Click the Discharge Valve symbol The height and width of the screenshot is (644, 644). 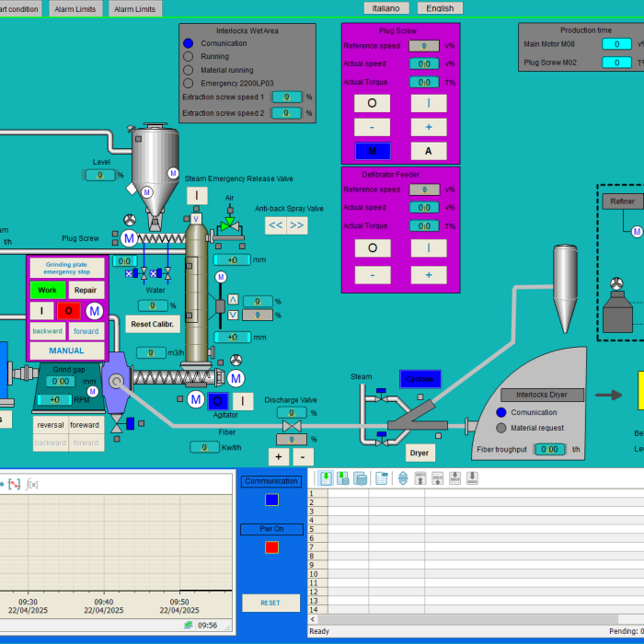coord(292,428)
